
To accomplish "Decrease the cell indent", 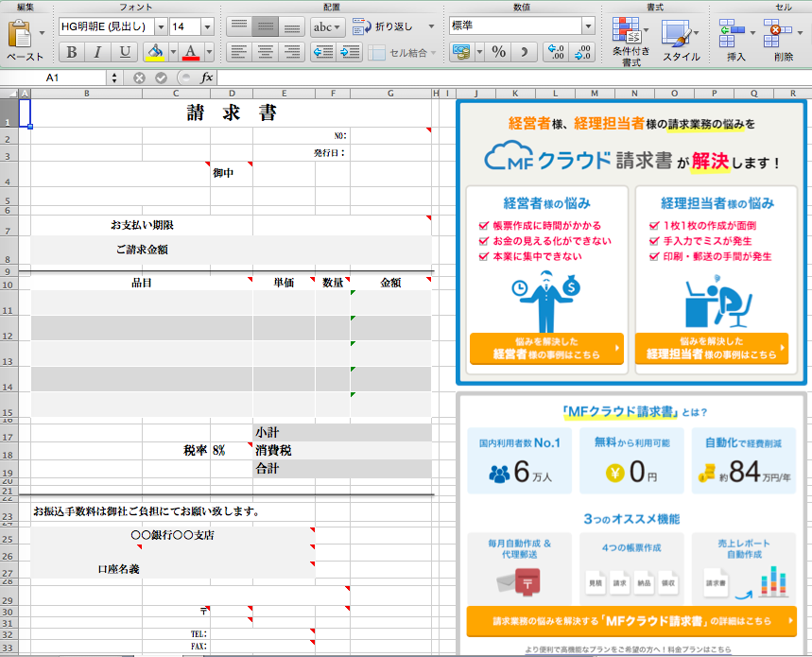I will 323,52.
